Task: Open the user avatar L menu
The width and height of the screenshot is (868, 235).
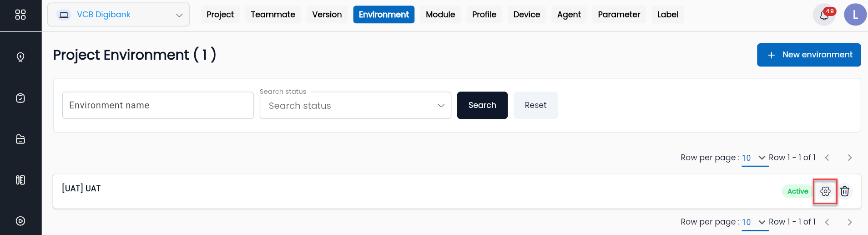Action: pos(855,15)
